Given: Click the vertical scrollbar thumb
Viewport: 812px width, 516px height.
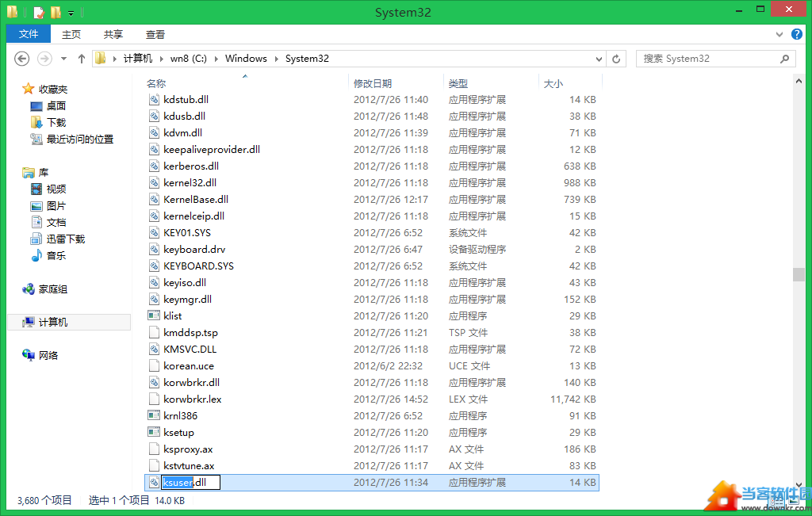Looking at the screenshot, I should (x=799, y=274).
